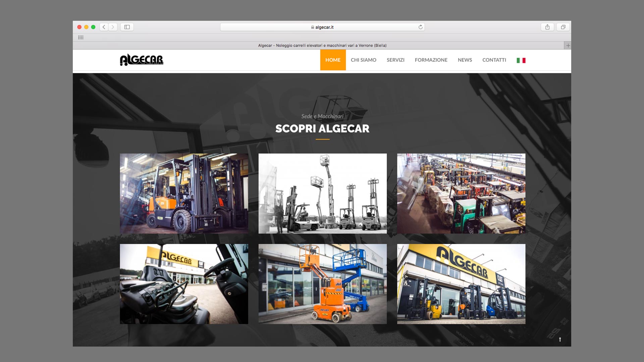Screen dimensions: 644x362
Task: Click the Sede e Macchinari subtitle
Action: click(322, 116)
